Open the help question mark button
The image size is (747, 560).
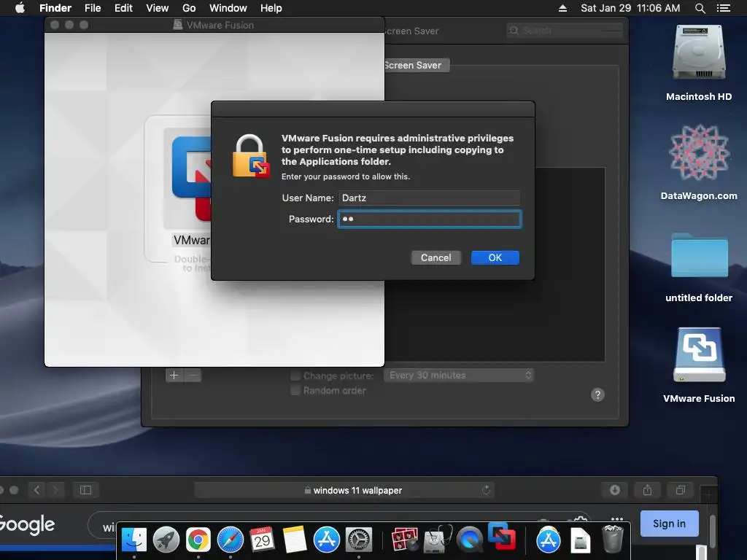pyautogui.click(x=597, y=394)
